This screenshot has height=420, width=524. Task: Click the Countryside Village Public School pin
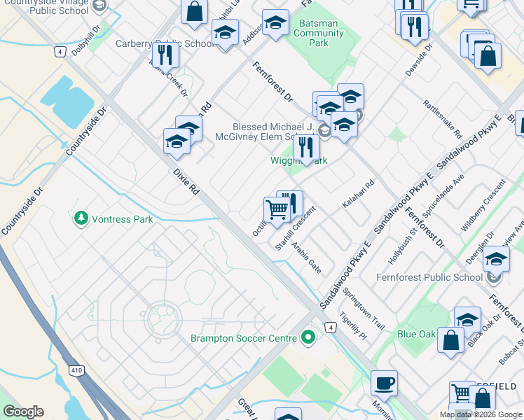99,6
